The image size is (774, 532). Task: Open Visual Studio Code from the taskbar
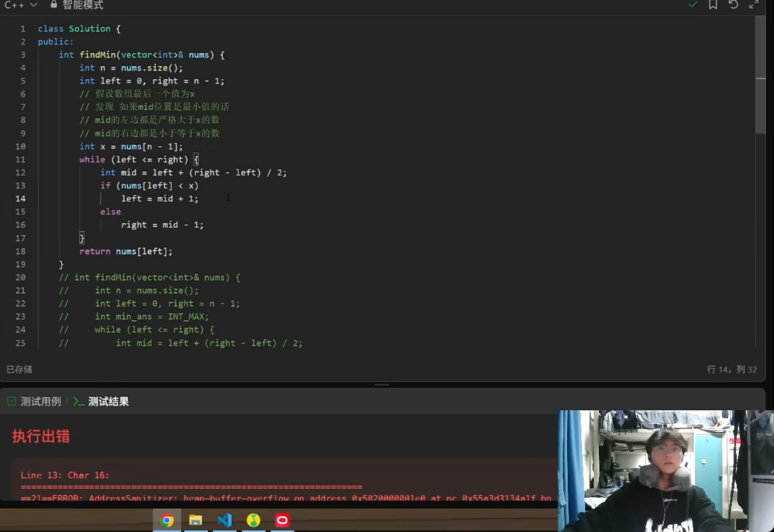pyautogui.click(x=225, y=520)
